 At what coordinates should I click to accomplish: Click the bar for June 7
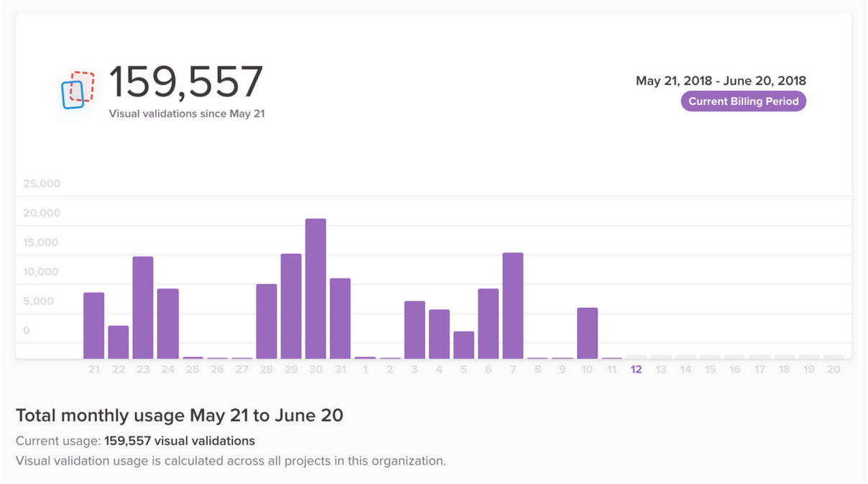coord(513,306)
